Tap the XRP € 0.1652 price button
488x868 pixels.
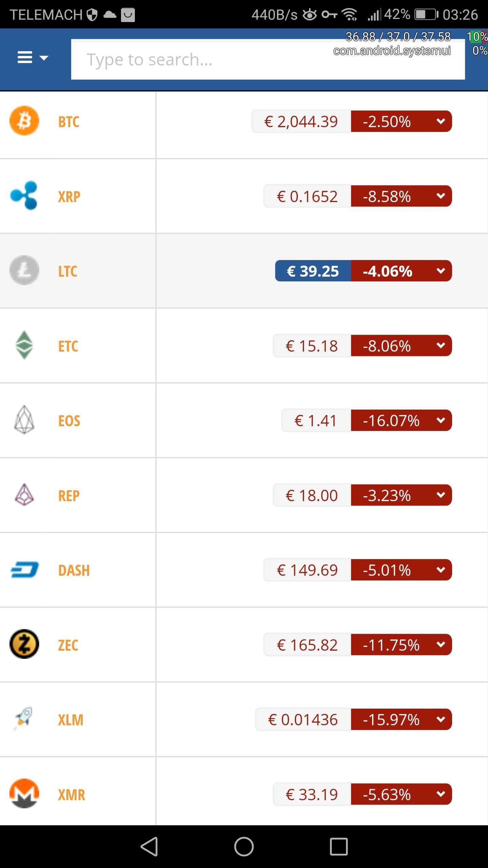[x=307, y=196]
